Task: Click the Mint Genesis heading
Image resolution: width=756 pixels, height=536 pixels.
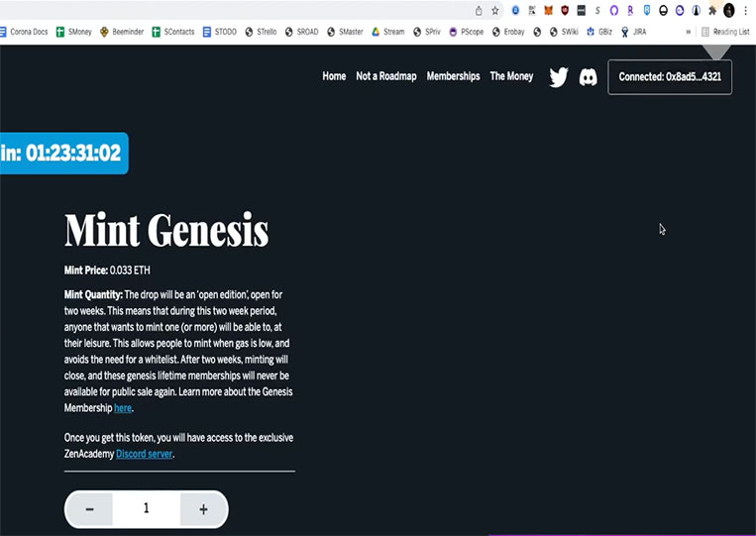Action: pos(166,231)
